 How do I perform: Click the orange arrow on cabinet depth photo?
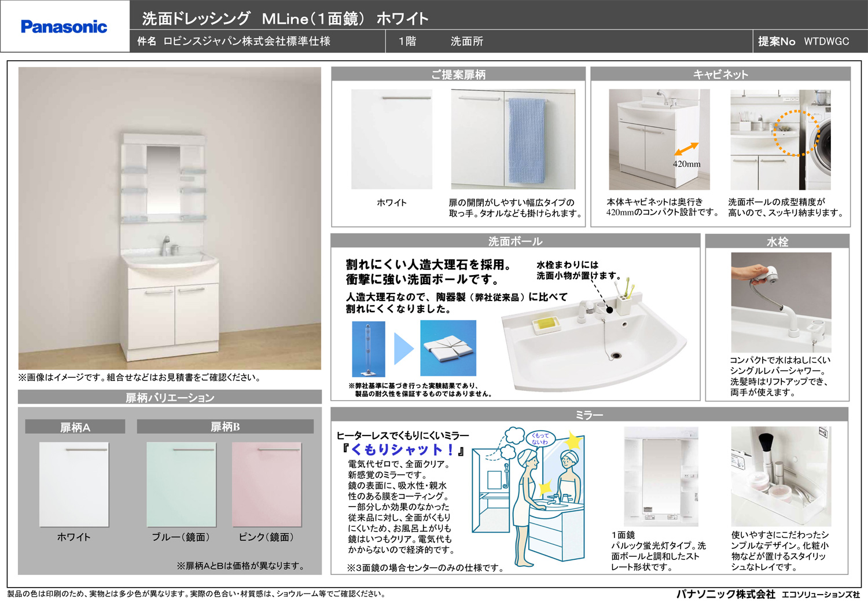[x=686, y=149]
